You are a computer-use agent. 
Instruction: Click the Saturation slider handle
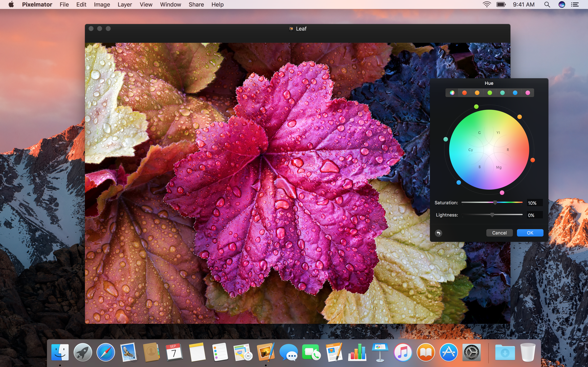click(x=495, y=203)
